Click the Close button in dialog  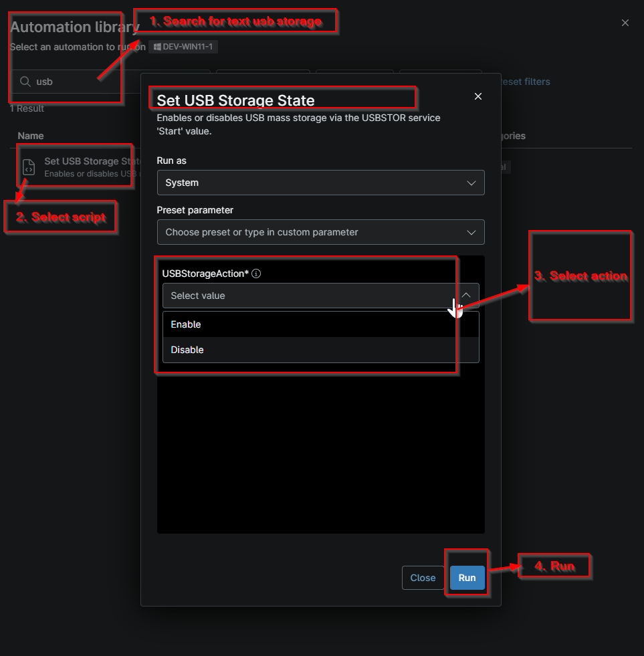click(423, 578)
